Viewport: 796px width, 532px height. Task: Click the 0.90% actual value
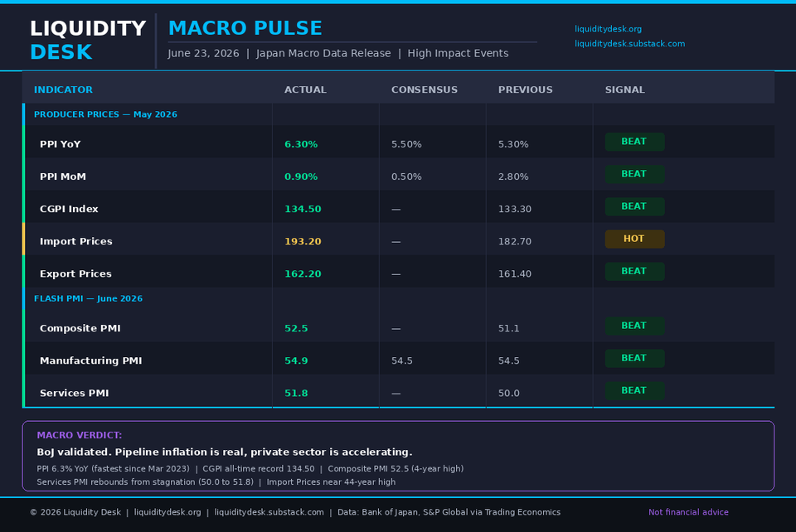(301, 177)
